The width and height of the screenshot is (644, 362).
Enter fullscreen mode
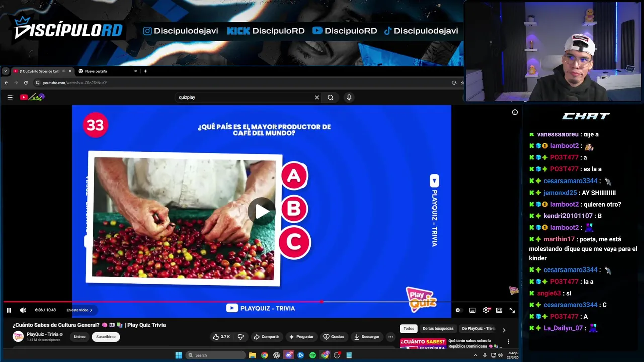pyautogui.click(x=512, y=310)
